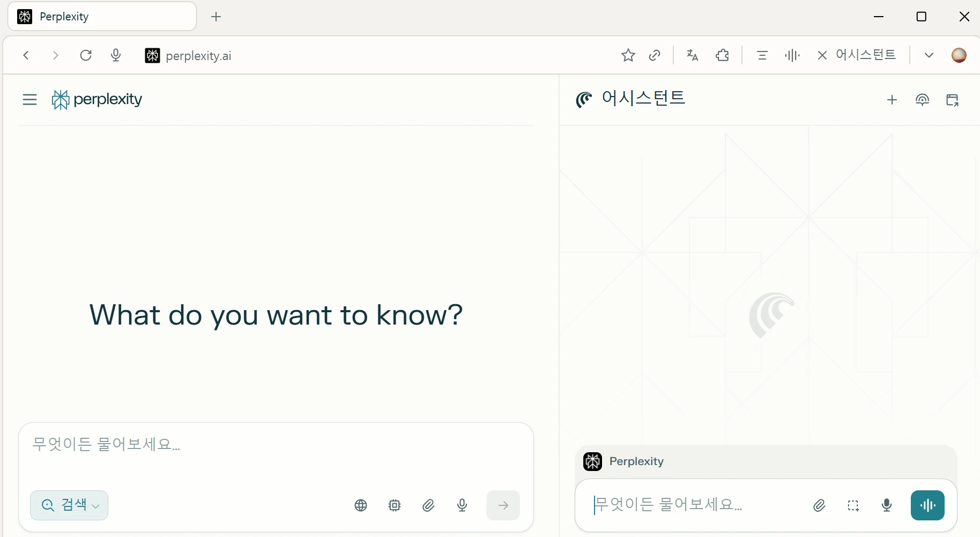Click microphone icon in main search box
Image resolution: width=980 pixels, height=537 pixels.
click(x=462, y=505)
